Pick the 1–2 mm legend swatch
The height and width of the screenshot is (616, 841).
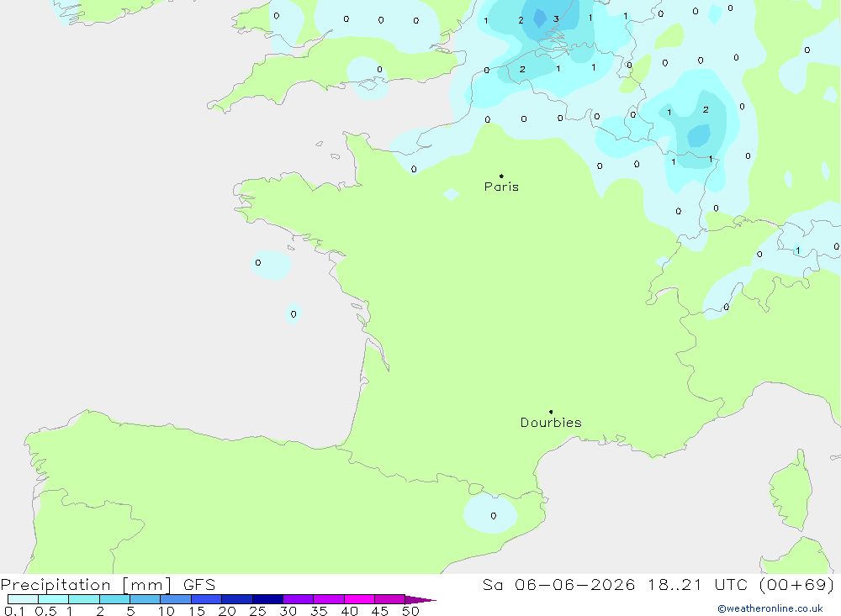pos(84,599)
